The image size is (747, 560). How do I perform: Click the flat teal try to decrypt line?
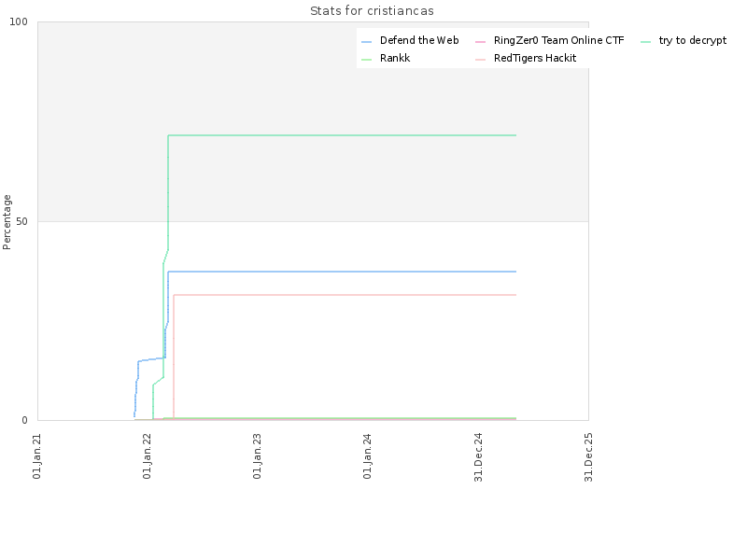pyautogui.click(x=342, y=135)
